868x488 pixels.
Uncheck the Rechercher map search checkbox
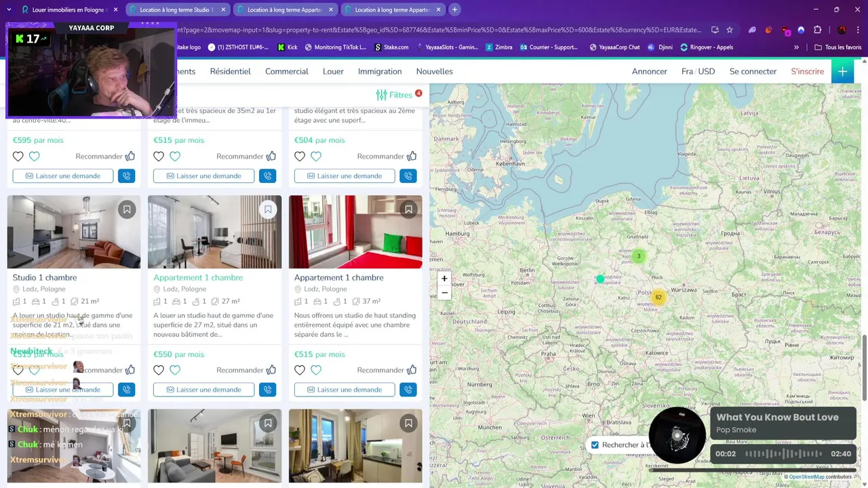pyautogui.click(x=595, y=445)
